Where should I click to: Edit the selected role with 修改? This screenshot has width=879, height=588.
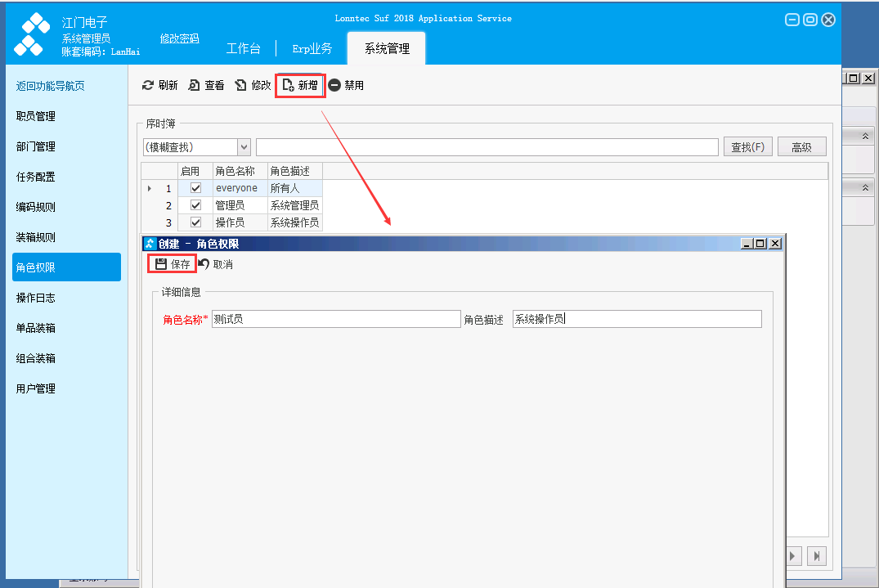(x=253, y=85)
